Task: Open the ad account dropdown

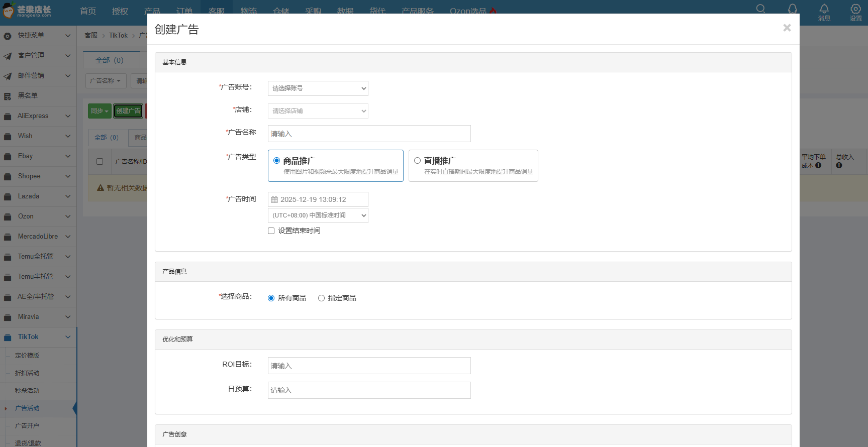Action: coord(318,88)
